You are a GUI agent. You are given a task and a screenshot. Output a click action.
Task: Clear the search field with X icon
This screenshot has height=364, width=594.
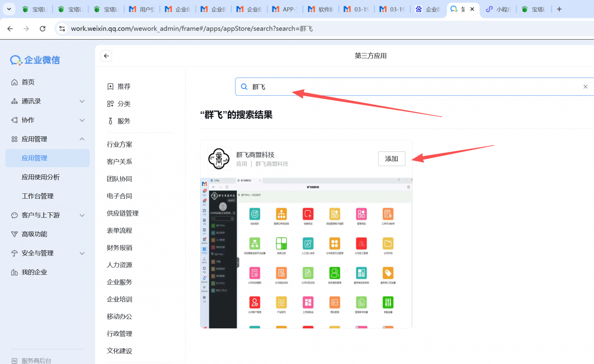(585, 87)
